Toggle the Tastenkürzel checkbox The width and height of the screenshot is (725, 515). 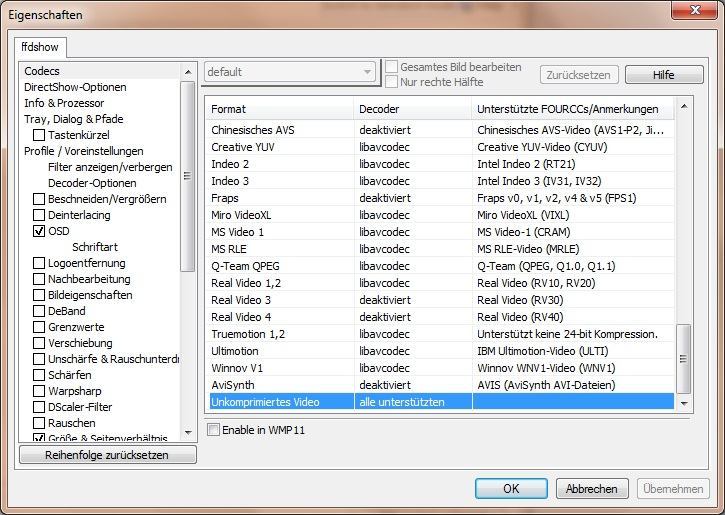39,135
